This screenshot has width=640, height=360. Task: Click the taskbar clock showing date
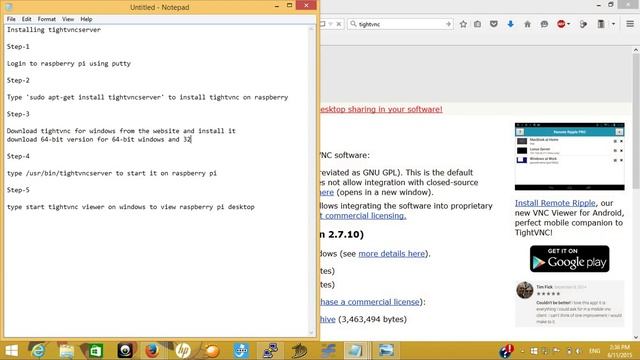620,351
